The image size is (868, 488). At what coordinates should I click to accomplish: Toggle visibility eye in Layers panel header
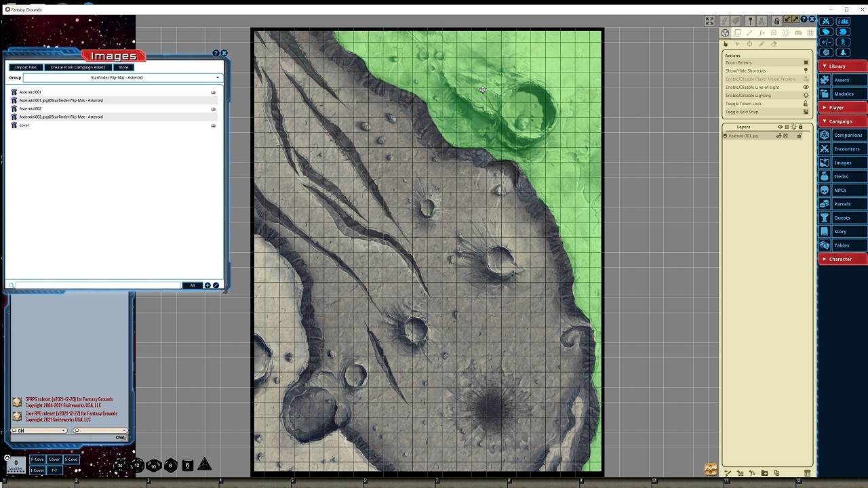(780, 127)
